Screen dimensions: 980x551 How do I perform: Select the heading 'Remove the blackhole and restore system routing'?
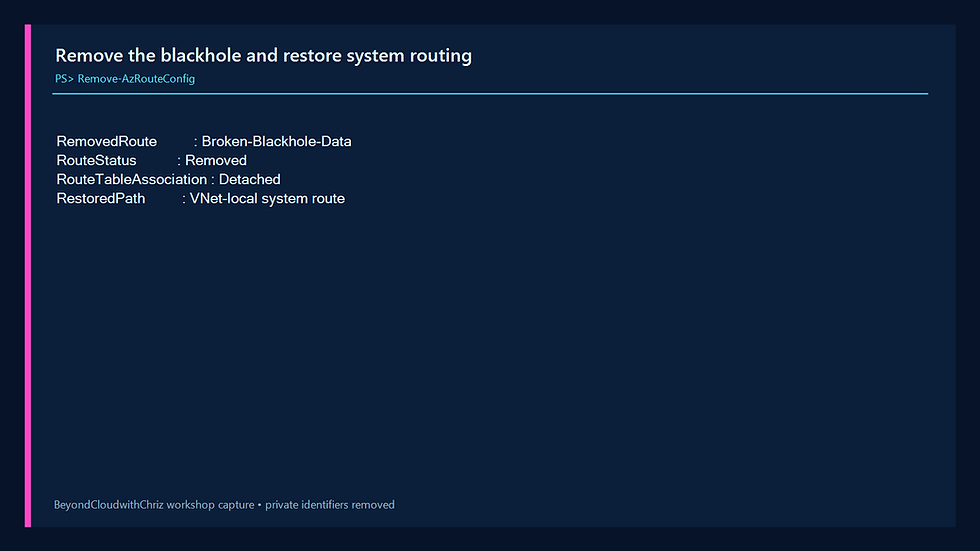[x=263, y=56]
